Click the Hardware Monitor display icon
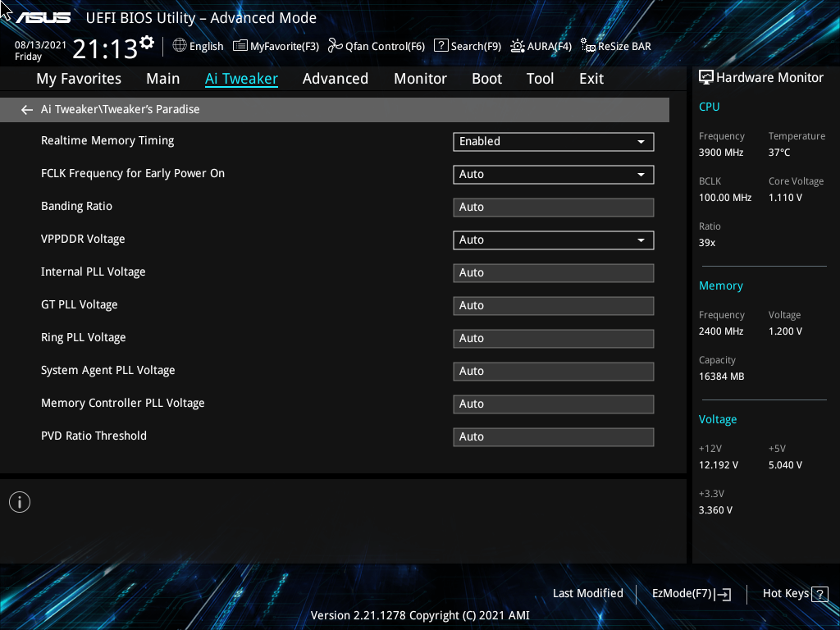Viewport: 840px width, 630px height. (x=706, y=78)
